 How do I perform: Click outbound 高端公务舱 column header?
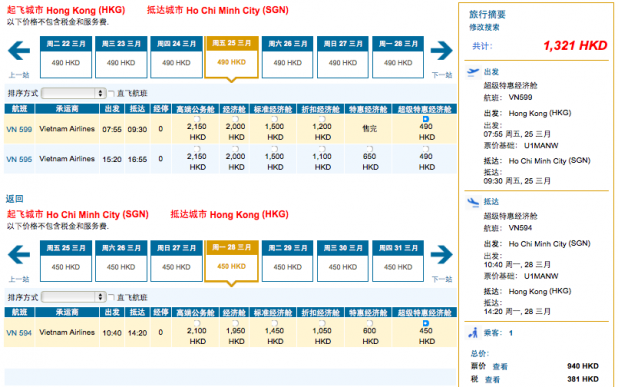tap(195, 109)
